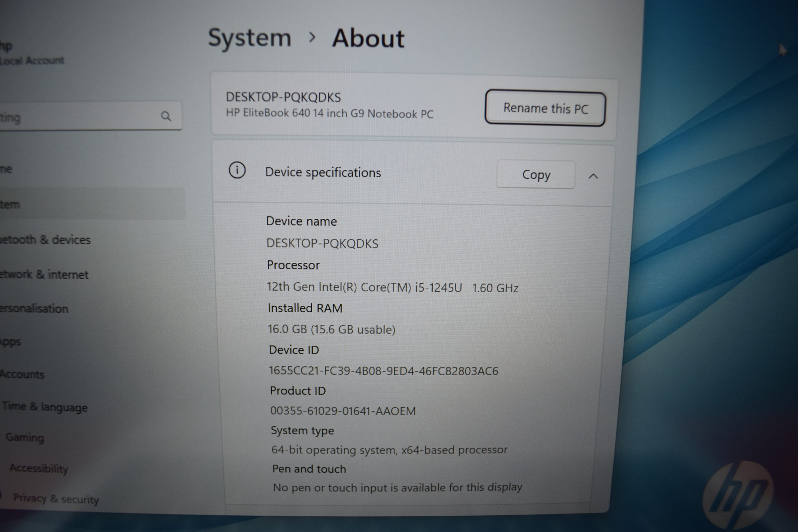Click HP EliteBook 640 model name text
Screen dimensions: 798x532
tap(329, 113)
